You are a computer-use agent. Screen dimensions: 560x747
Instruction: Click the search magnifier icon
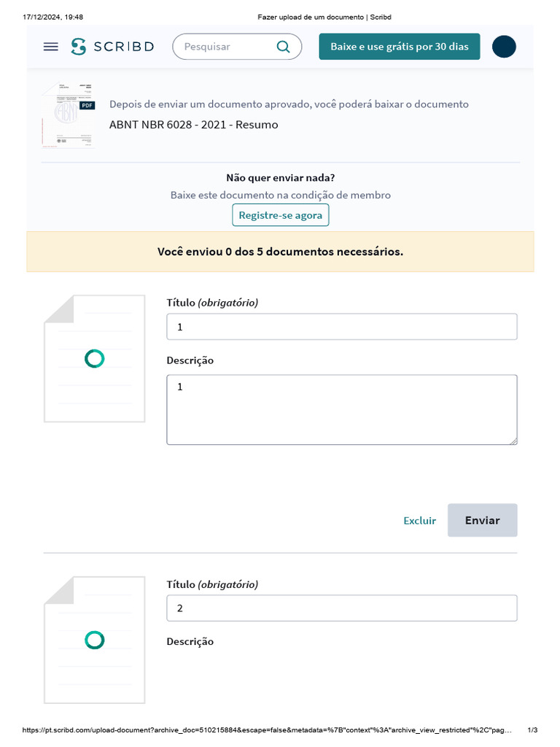point(283,47)
